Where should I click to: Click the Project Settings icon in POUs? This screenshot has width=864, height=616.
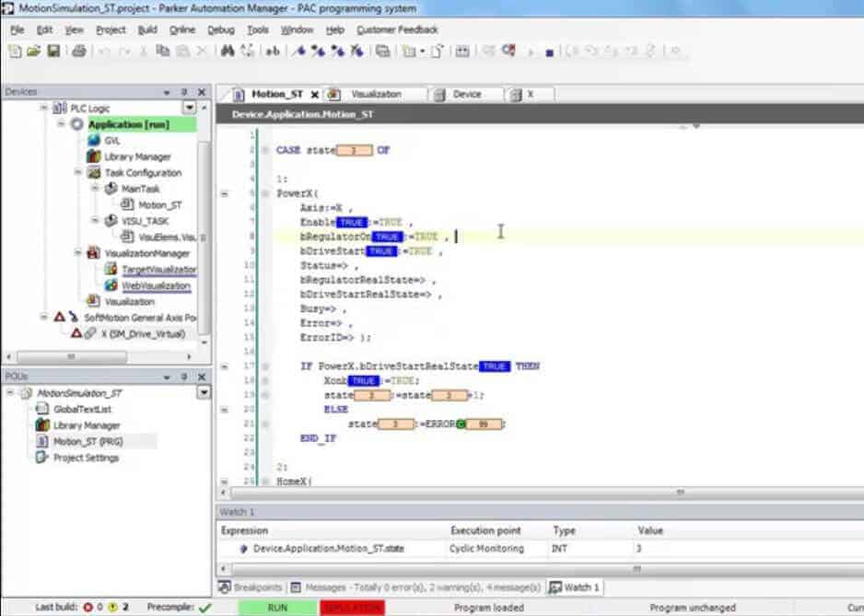click(x=42, y=458)
